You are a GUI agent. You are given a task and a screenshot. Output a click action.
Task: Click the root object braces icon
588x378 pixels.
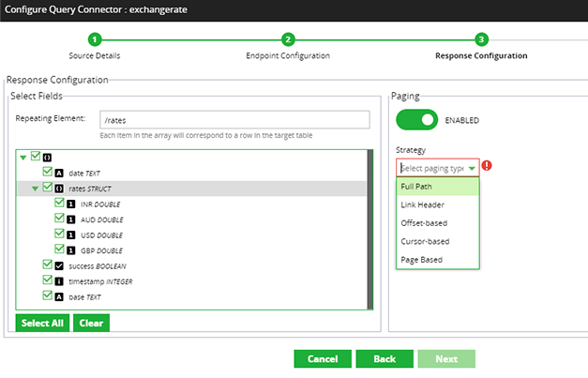[47, 158]
